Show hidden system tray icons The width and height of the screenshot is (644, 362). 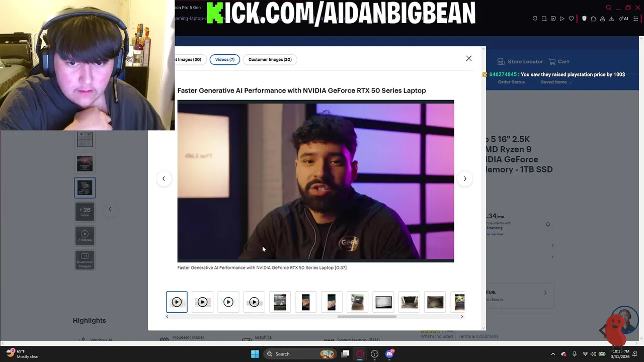[553, 354]
